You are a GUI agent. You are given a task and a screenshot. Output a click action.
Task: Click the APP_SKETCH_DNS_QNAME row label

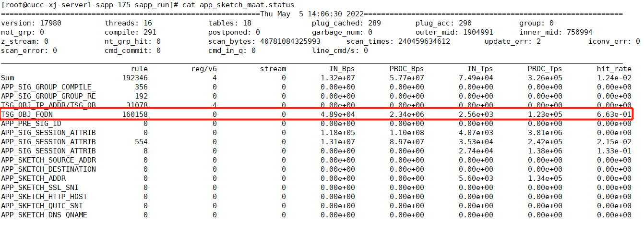click(x=44, y=215)
